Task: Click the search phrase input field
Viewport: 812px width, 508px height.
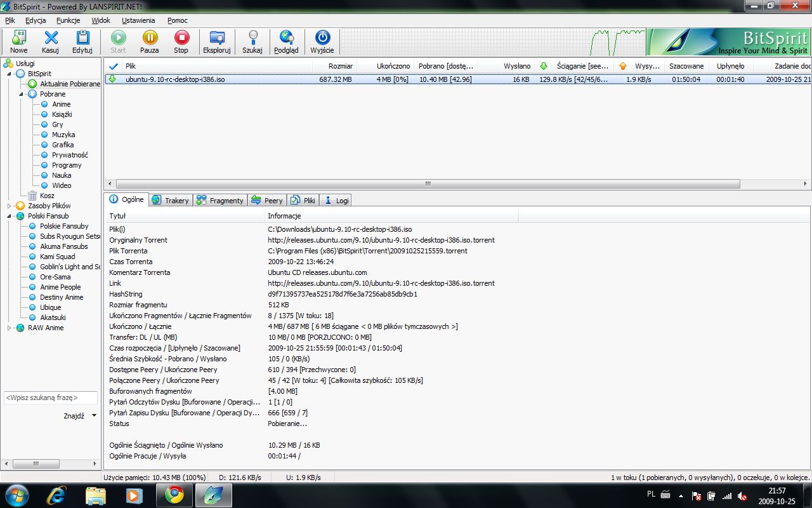Action: point(51,398)
